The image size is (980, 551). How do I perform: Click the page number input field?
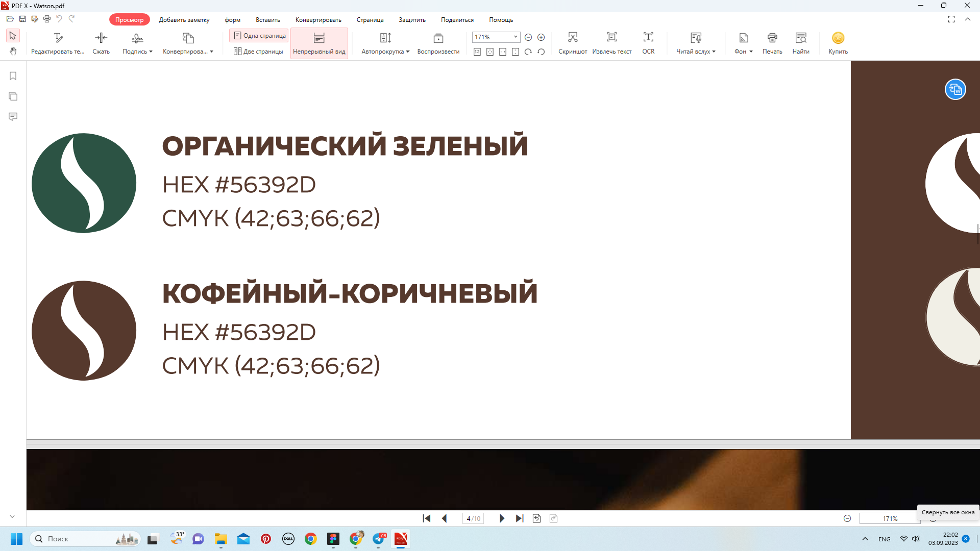click(473, 518)
